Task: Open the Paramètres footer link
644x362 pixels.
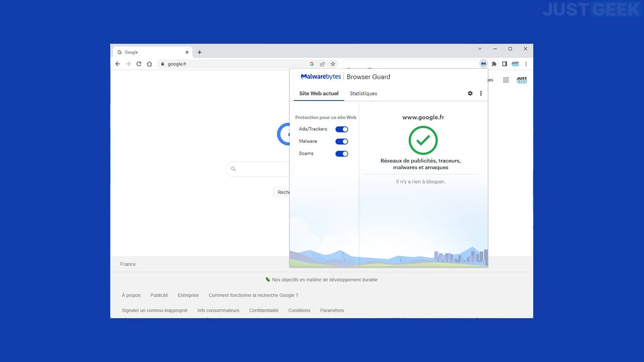Action: (332, 311)
